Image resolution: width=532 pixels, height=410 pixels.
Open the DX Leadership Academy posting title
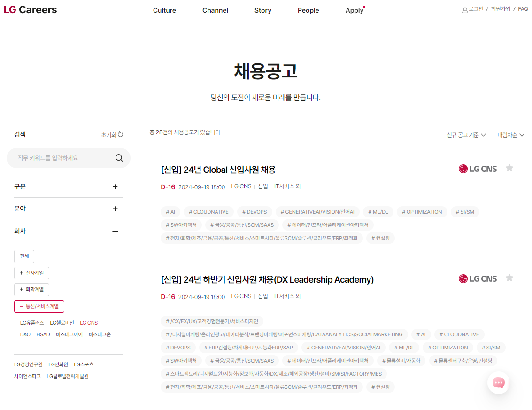267,279
